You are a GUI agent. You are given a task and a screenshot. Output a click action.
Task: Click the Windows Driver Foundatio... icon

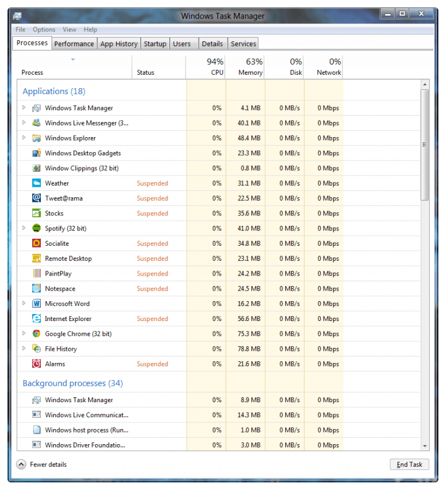tap(36, 445)
